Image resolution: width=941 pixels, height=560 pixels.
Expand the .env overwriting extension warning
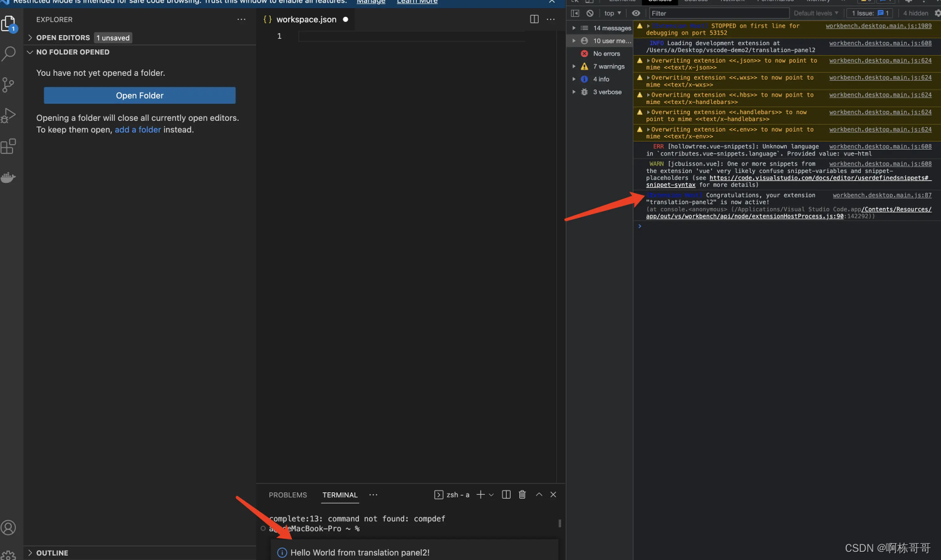pyautogui.click(x=648, y=130)
